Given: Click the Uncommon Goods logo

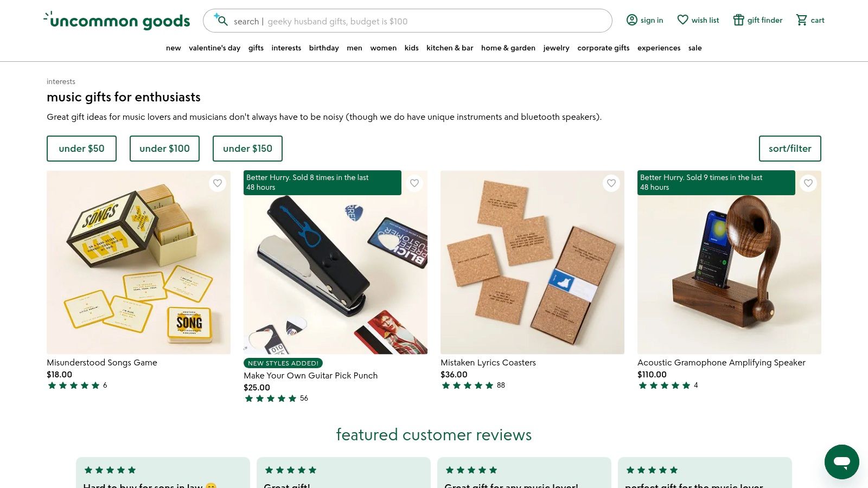Looking at the screenshot, I should [116, 20].
